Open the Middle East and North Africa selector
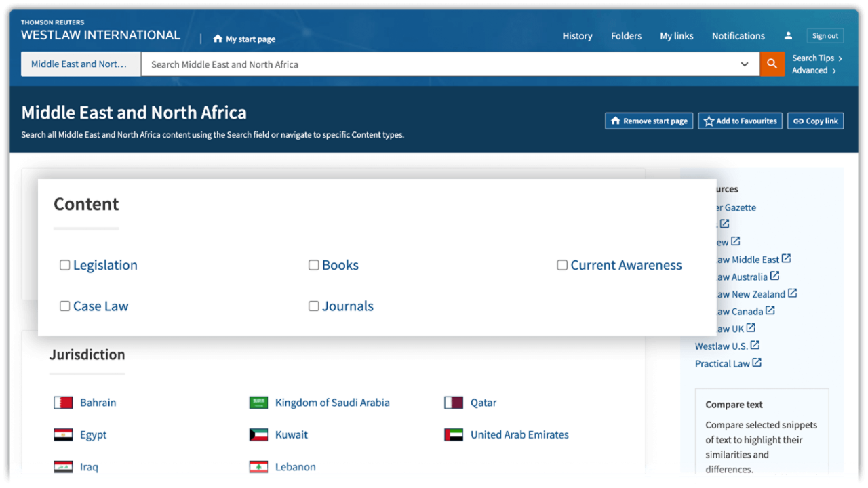The image size is (868, 488). point(80,64)
